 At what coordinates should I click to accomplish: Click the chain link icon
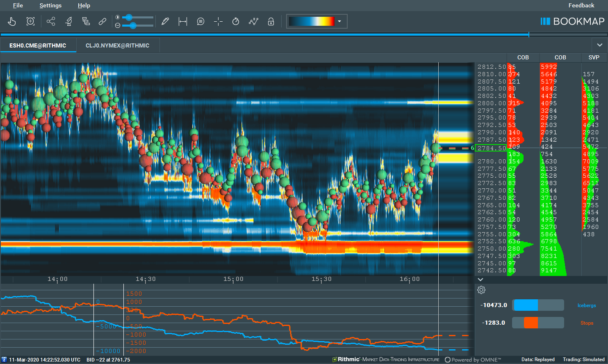tap(102, 22)
